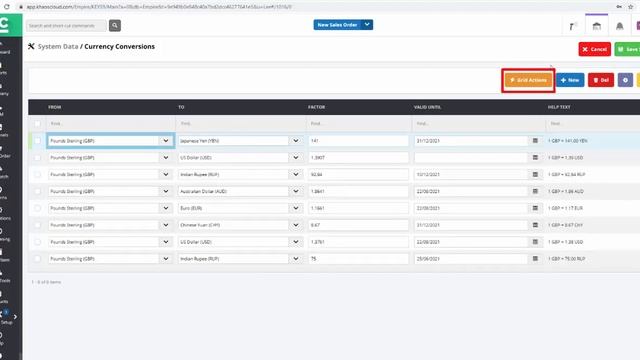The width and height of the screenshot is (640, 360).
Task: Tick checkbox for US Dollar 1.3907 row
Action: click(38, 158)
